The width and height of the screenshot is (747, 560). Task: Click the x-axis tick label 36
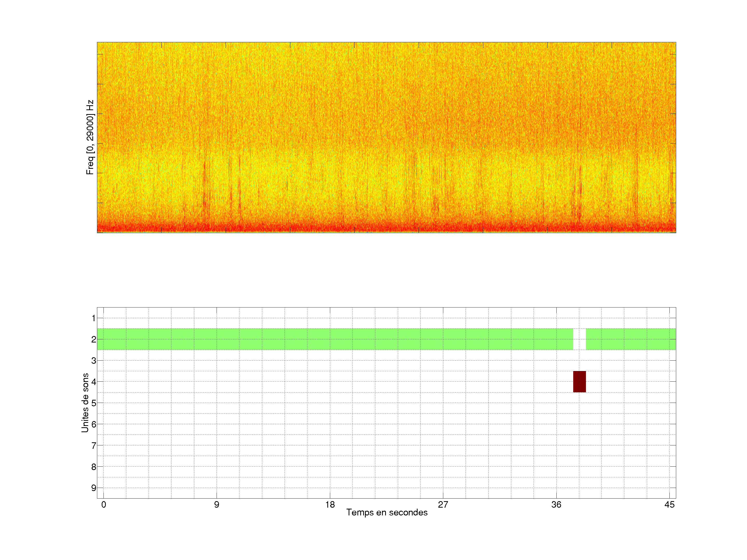tap(556, 505)
